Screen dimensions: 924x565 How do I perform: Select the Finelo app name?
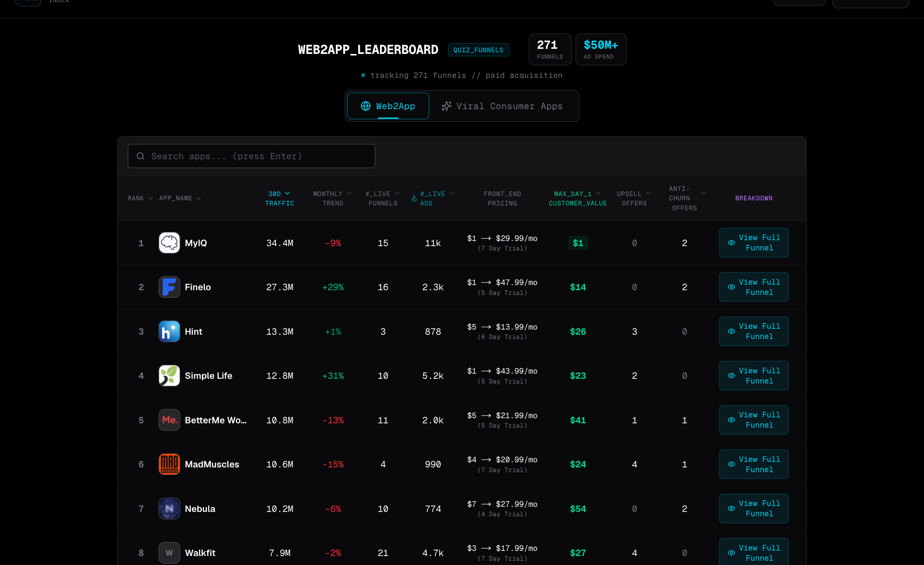point(198,287)
